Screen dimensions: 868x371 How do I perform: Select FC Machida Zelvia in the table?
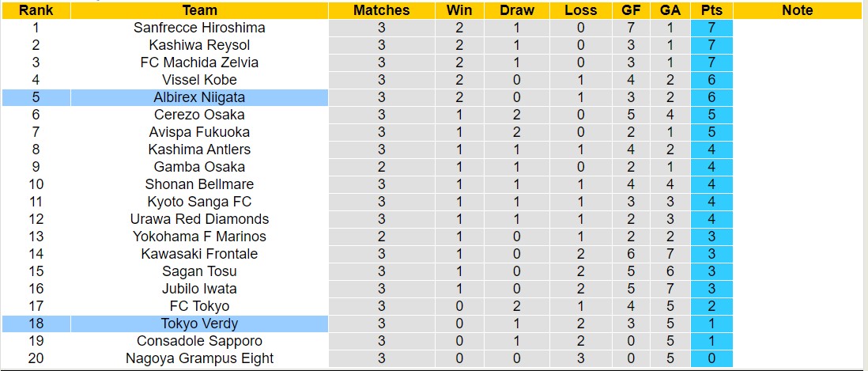click(x=199, y=62)
